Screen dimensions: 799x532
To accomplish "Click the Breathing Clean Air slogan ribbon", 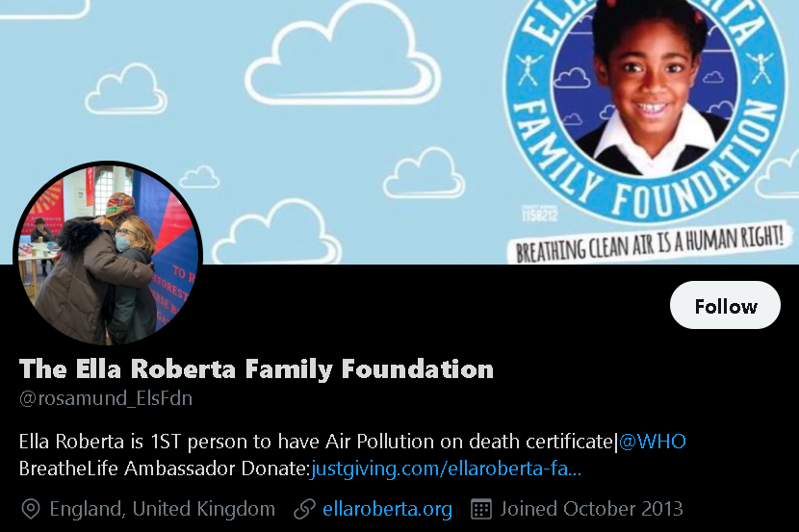I will (x=650, y=243).
